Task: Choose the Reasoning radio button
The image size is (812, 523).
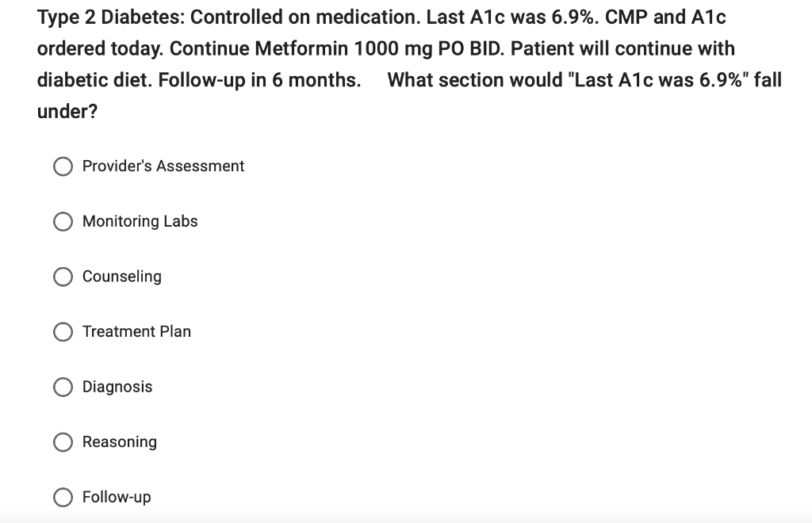Action: [x=63, y=442]
